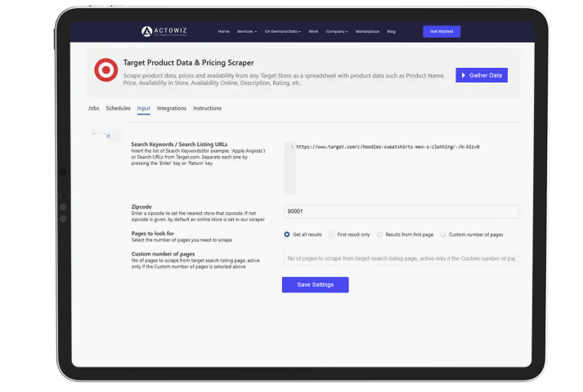Click the target.com hoodies URL line
Image resolution: width=583 pixels, height=392 pixels.
[388, 147]
